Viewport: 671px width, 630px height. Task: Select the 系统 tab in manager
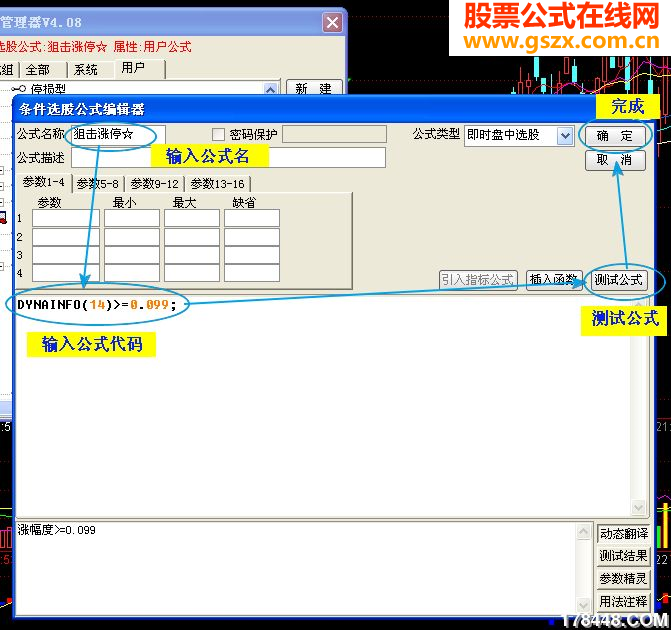coord(86,69)
